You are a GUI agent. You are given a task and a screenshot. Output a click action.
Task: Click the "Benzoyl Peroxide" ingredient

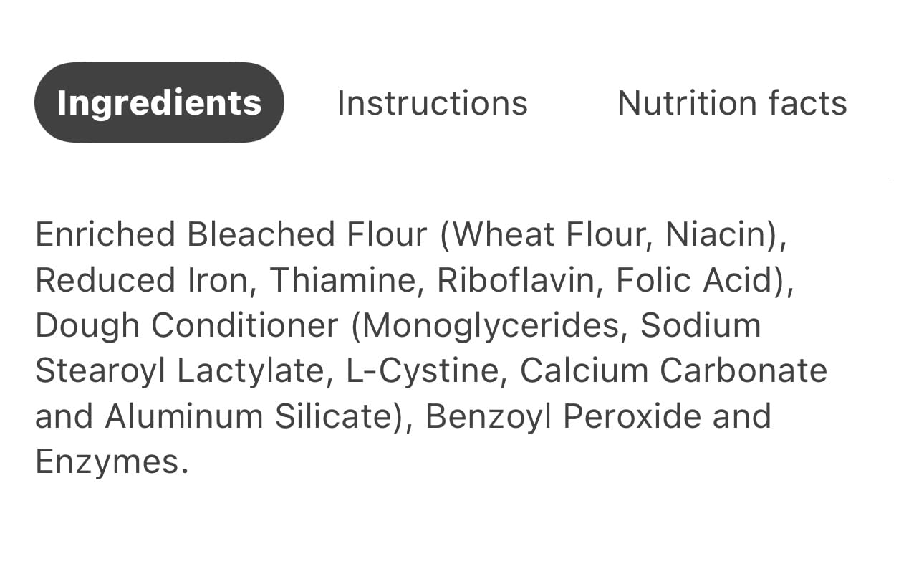(562, 416)
